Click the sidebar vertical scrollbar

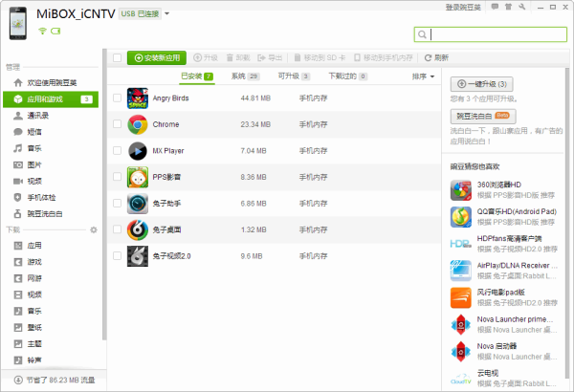pos(104,194)
